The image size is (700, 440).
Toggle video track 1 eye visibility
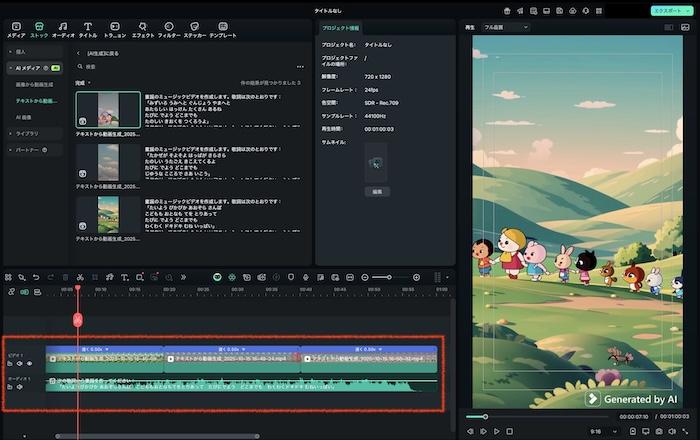(x=29, y=364)
